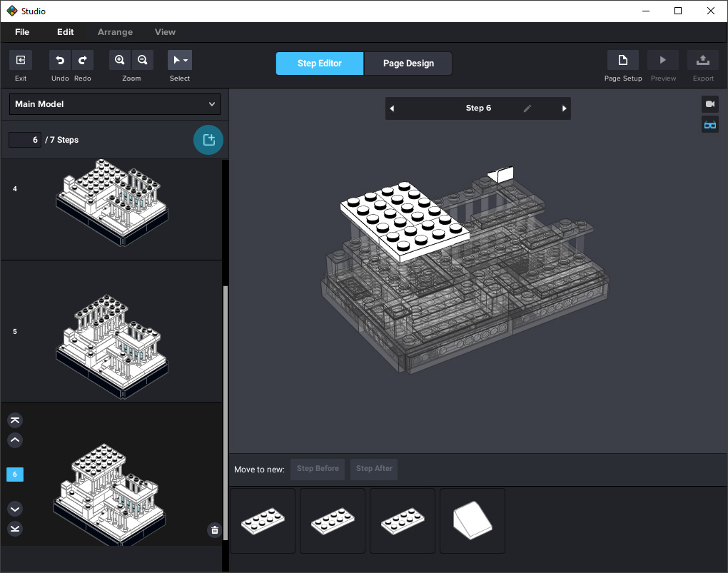Undo the last action

(60, 60)
